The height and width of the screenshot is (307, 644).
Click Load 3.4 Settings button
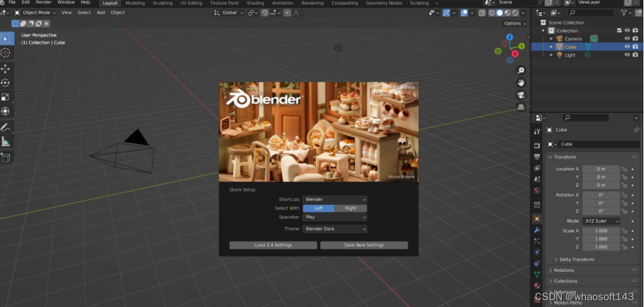[273, 245]
